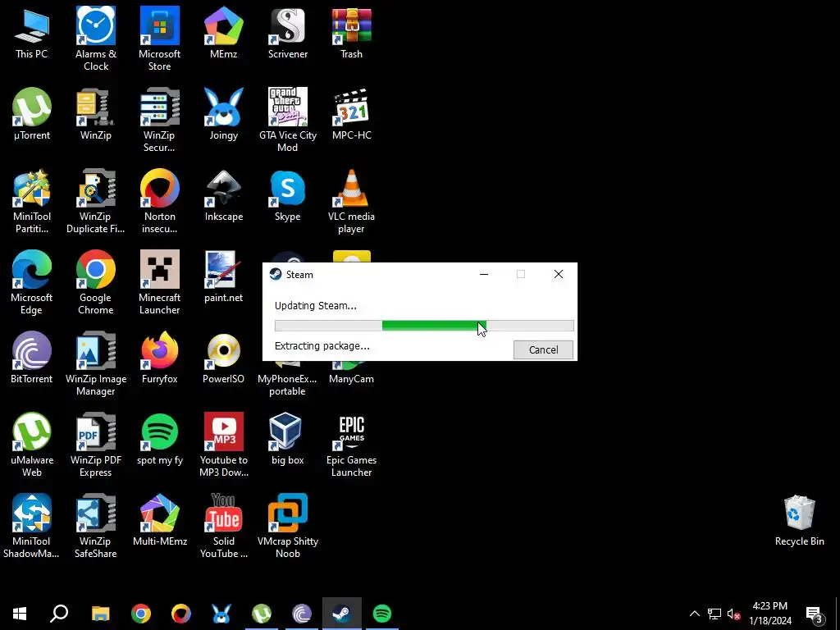Select the MiniTool ShadowMa... icon
840x630 pixels.
(32, 526)
